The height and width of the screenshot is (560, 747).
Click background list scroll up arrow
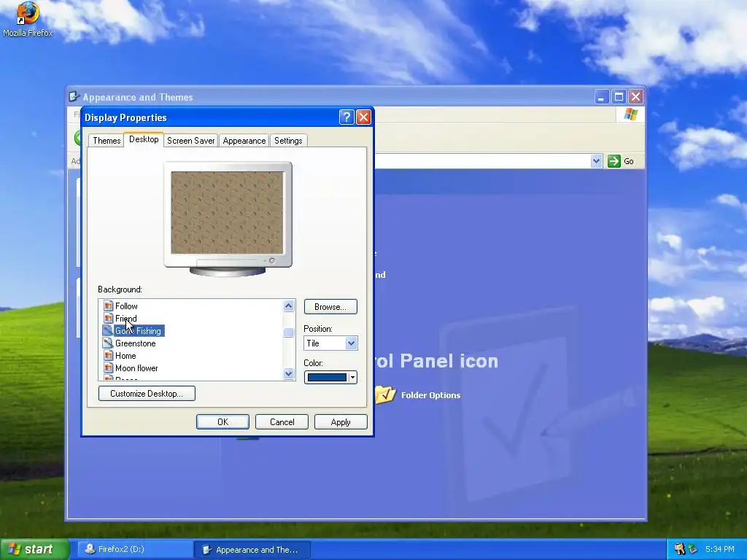[x=289, y=306]
